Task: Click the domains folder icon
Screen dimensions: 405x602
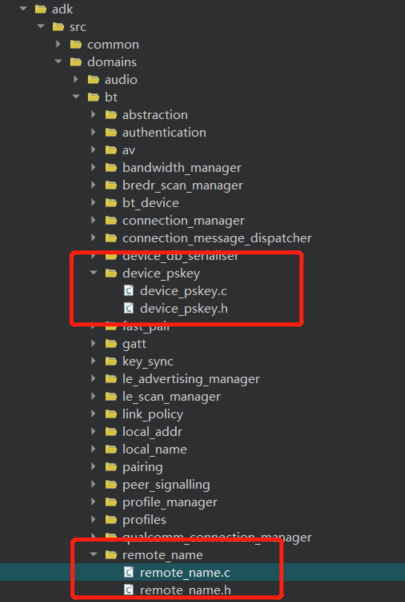Action: [x=76, y=62]
